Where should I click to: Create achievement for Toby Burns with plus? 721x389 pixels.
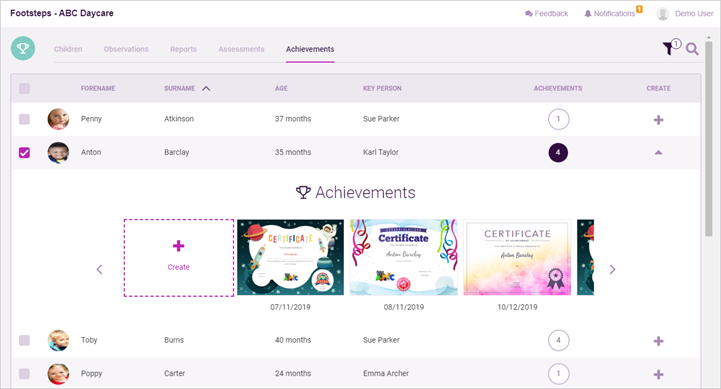coord(658,341)
